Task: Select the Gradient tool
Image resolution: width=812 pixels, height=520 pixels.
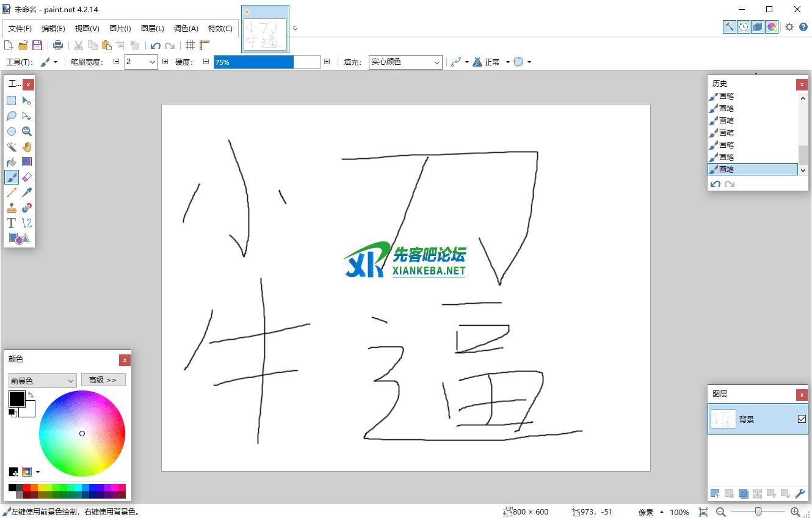Action: coord(27,162)
